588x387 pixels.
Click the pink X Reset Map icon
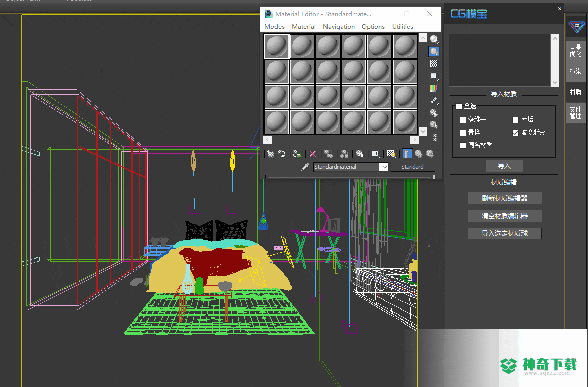[313, 154]
